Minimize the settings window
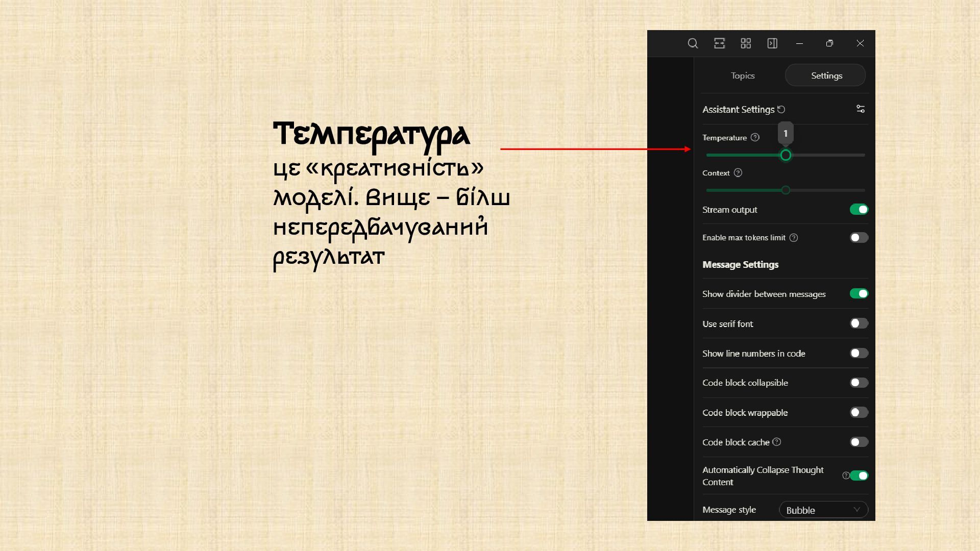The height and width of the screenshot is (551, 980). pos(799,43)
